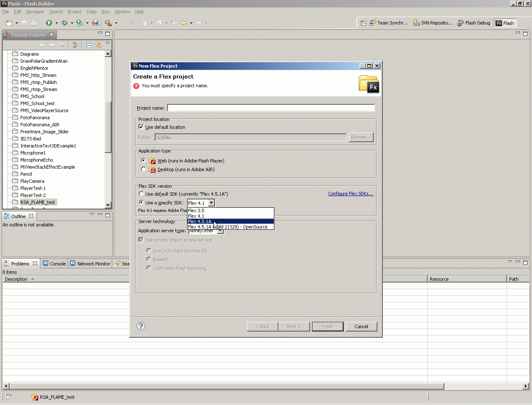Choose Use a specific SDK radio button
The image size is (532, 405).
141,202
